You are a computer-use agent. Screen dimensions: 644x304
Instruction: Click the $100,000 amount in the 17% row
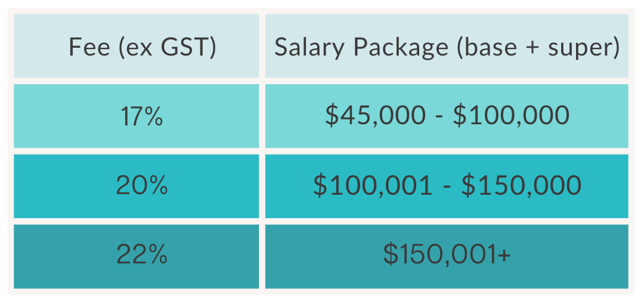(x=511, y=116)
